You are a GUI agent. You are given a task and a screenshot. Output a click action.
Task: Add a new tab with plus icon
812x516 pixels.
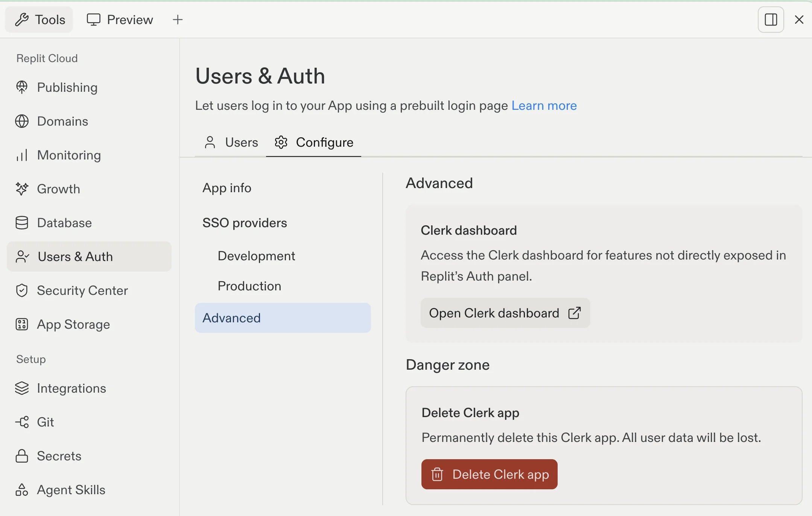[178, 20]
